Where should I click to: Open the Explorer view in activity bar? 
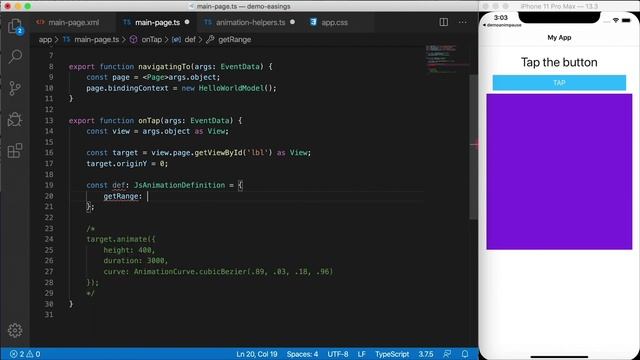(15, 26)
